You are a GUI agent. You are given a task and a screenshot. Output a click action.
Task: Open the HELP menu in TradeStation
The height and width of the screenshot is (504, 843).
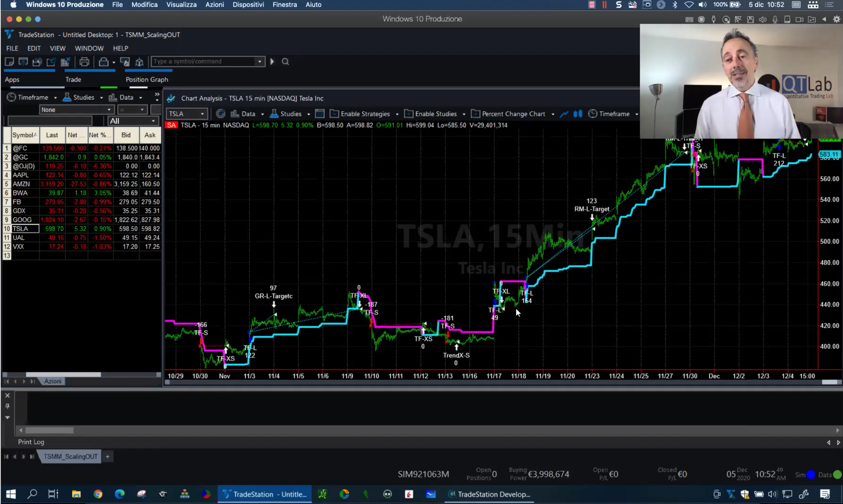click(x=121, y=48)
